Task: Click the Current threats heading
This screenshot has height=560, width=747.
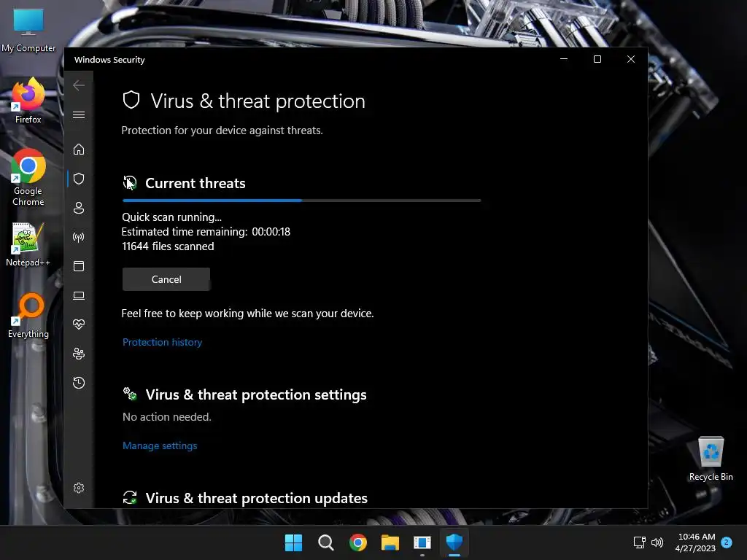Action: 196,183
